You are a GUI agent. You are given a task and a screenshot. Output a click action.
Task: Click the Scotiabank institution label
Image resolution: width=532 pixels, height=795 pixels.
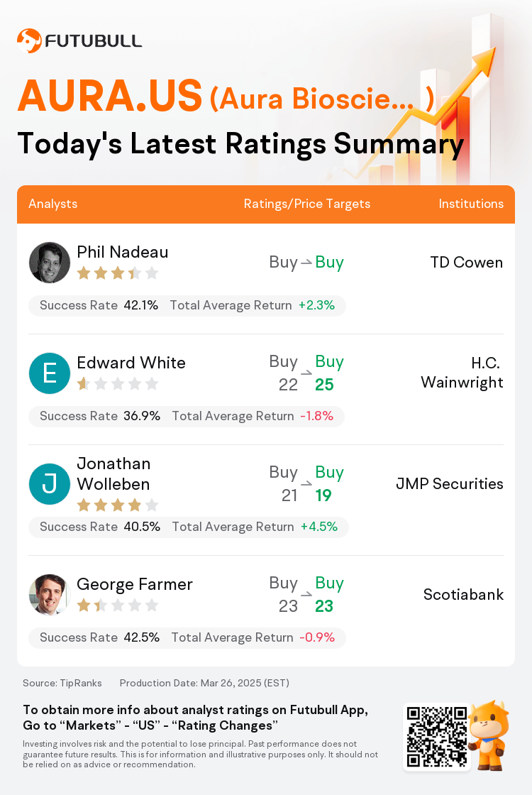pyautogui.click(x=464, y=594)
